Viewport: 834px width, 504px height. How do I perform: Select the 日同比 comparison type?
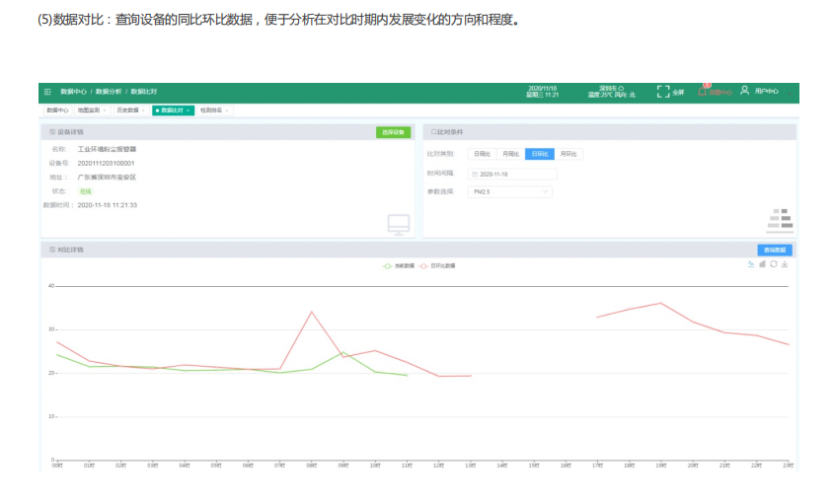tap(482, 154)
